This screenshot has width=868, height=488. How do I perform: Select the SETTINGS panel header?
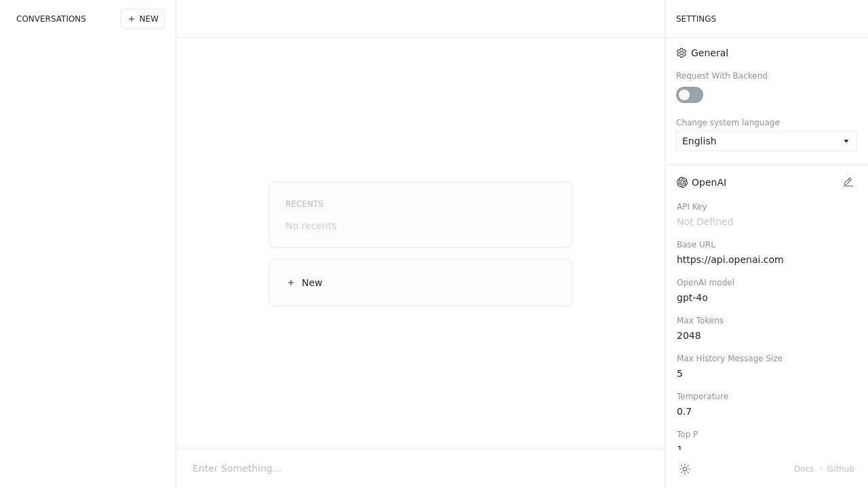click(x=696, y=19)
